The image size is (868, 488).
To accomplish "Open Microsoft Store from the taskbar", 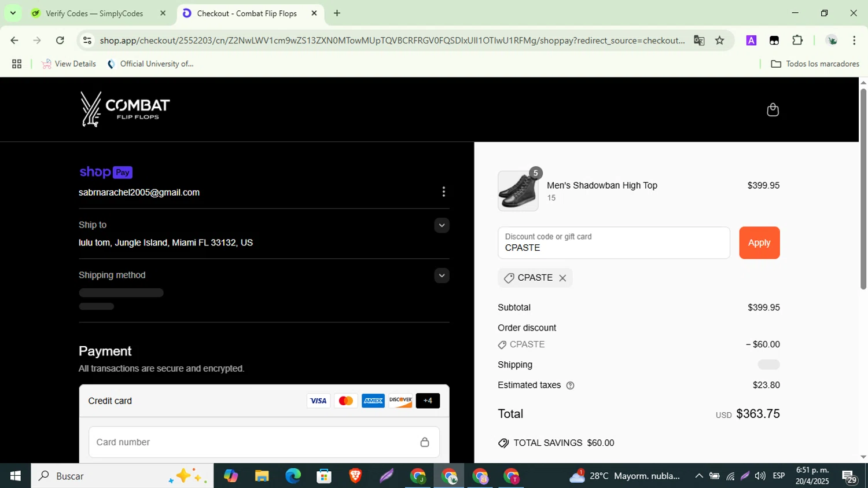I will (x=324, y=476).
